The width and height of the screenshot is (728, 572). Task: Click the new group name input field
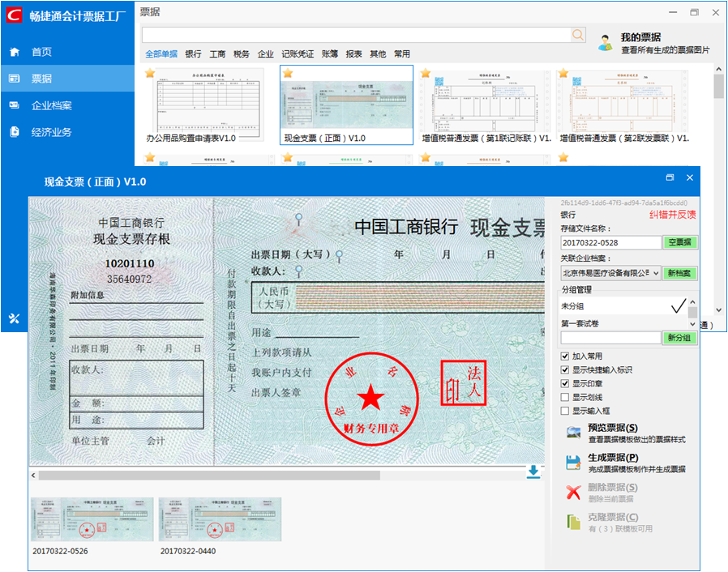(x=611, y=338)
